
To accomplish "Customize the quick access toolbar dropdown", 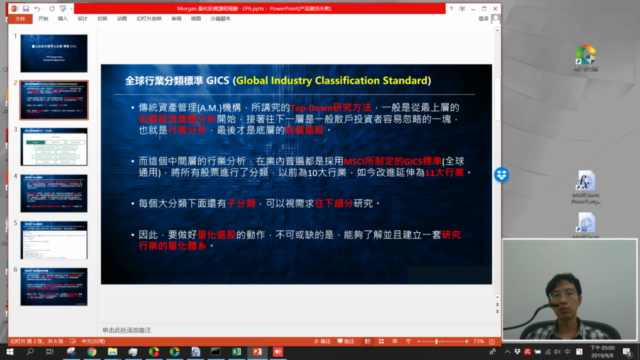I will coord(72,8).
